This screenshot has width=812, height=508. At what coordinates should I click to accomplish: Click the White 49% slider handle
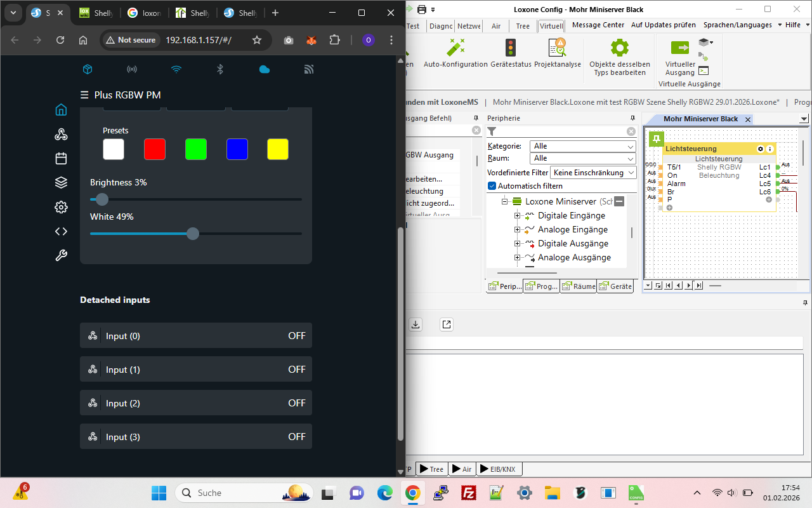193,234
